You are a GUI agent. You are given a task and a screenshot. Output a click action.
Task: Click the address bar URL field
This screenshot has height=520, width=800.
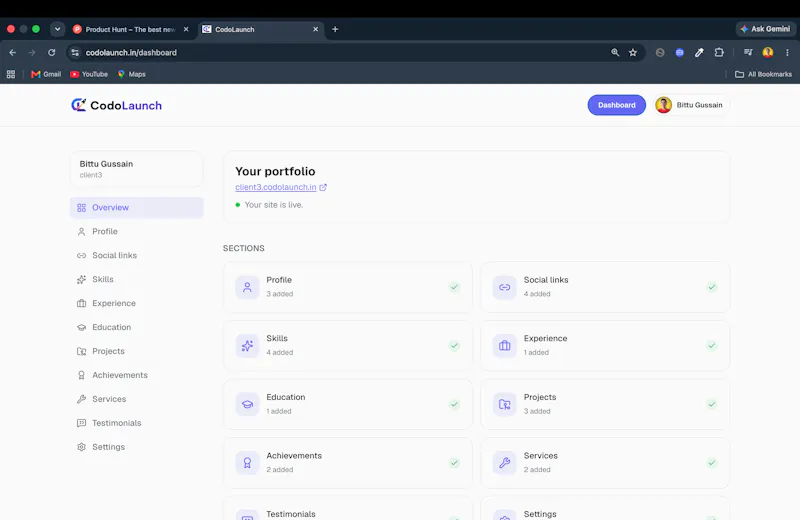pos(337,53)
